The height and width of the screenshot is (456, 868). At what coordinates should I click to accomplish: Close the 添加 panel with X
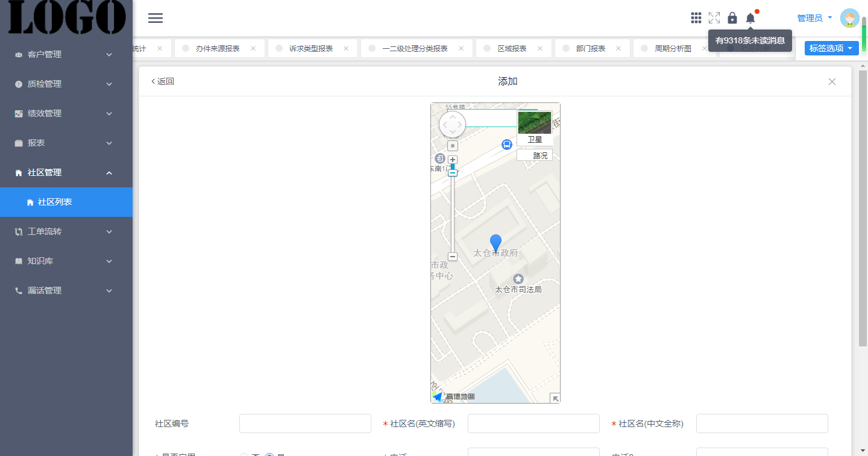coord(832,81)
